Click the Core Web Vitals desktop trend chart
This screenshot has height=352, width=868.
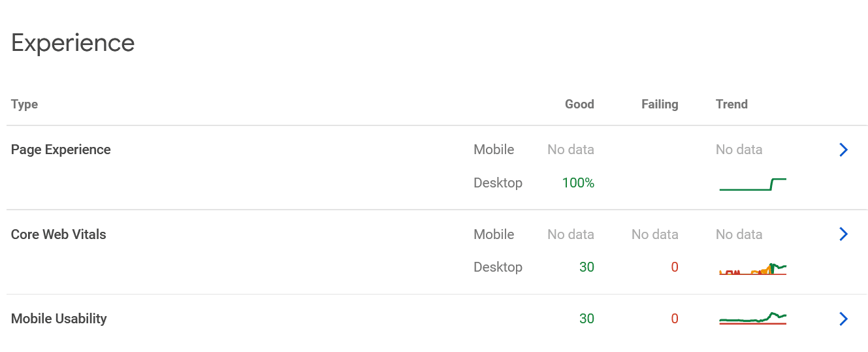(x=752, y=268)
